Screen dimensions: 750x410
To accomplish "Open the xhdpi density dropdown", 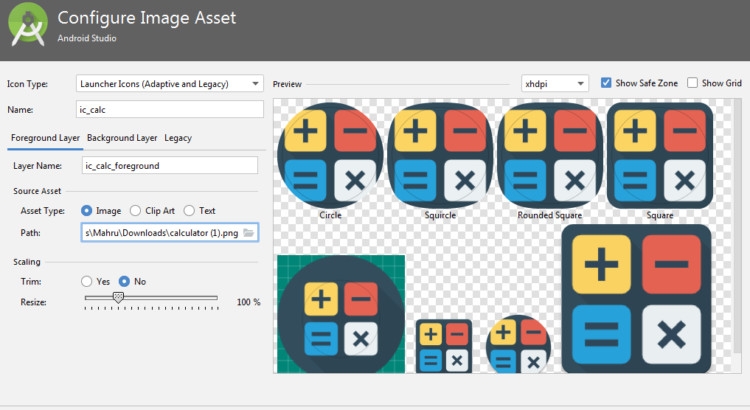I will pos(555,84).
